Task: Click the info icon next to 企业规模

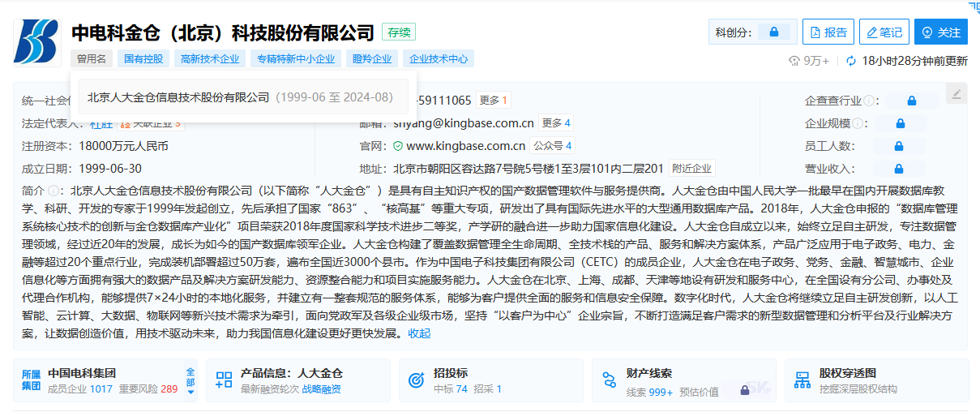Action: (858, 123)
